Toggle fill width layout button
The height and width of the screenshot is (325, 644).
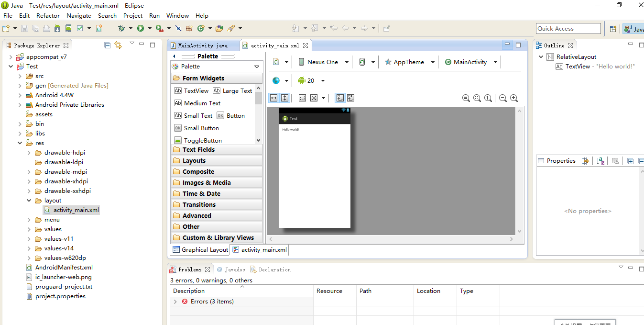click(x=273, y=98)
